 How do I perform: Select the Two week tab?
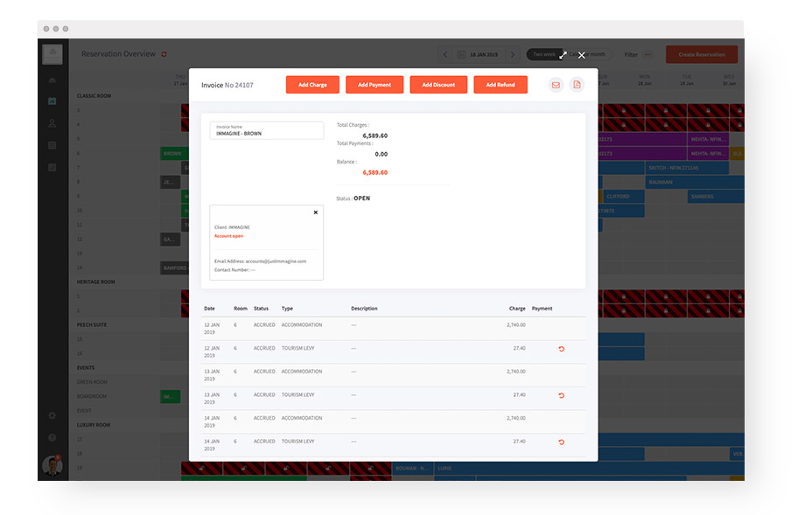coord(546,52)
